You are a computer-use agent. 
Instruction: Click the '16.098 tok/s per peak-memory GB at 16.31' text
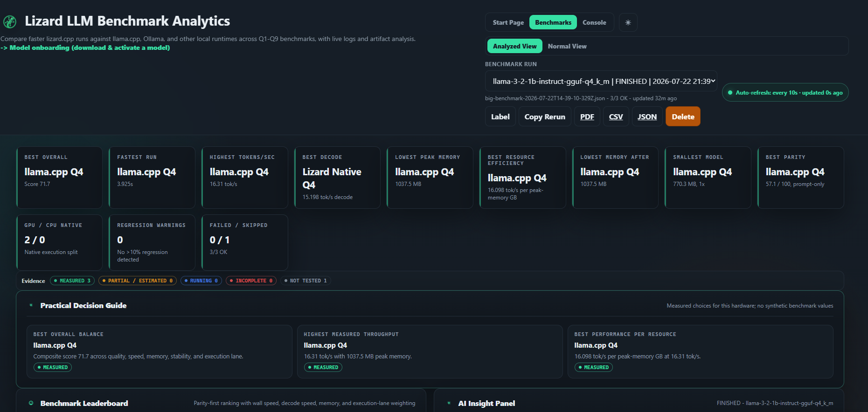pos(638,357)
